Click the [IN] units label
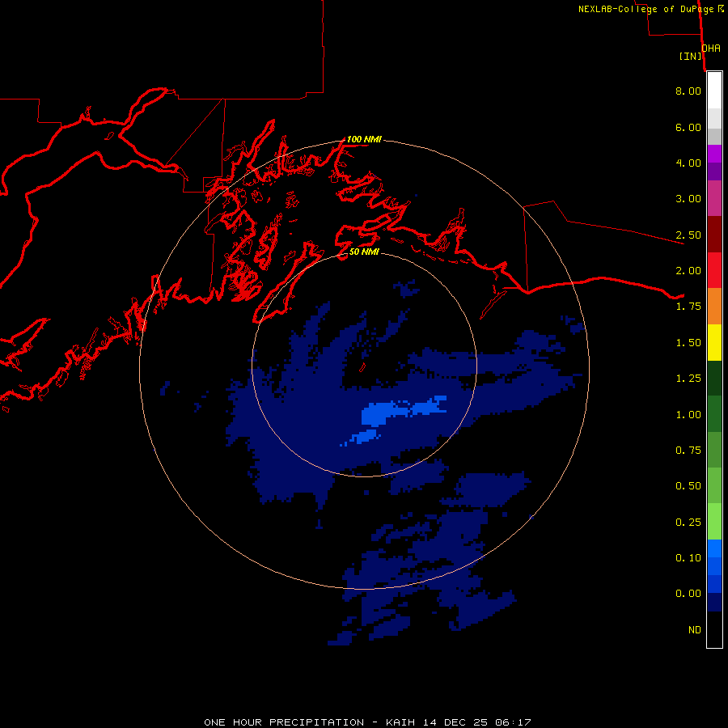The image size is (728, 728). 691,56
